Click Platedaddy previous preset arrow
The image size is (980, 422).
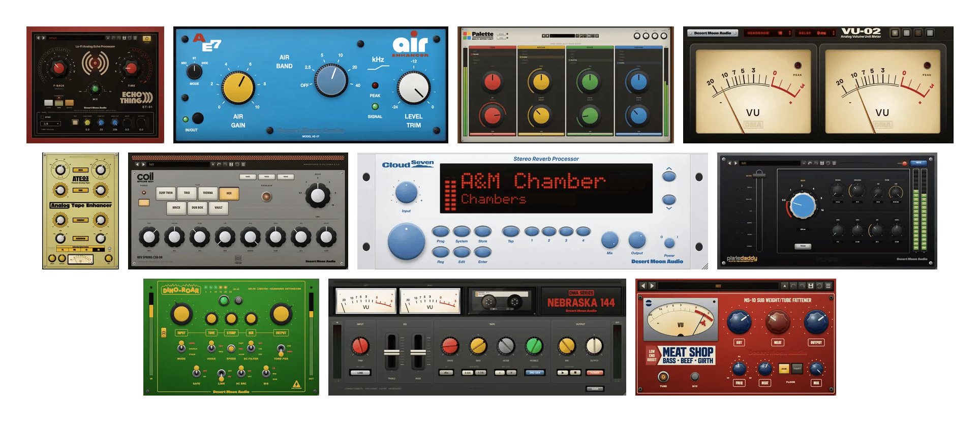click(730, 163)
